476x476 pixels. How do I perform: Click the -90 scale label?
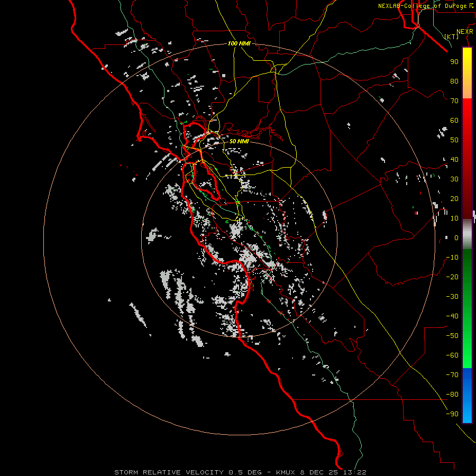coord(452,414)
